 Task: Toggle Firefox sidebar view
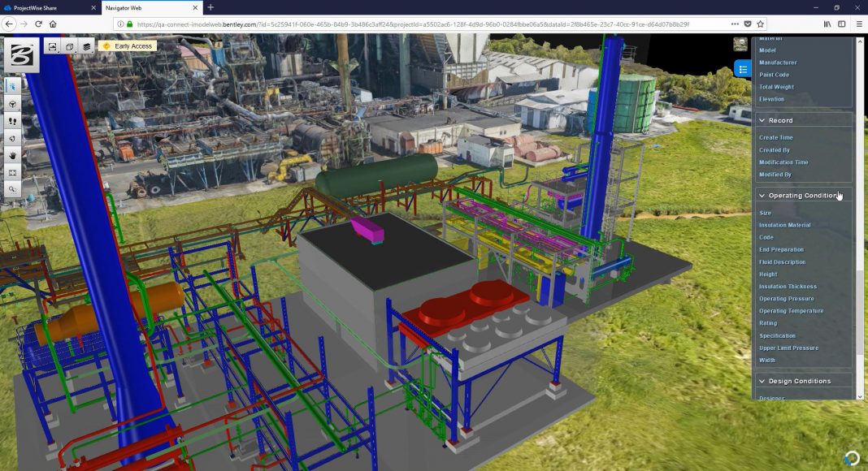844,24
